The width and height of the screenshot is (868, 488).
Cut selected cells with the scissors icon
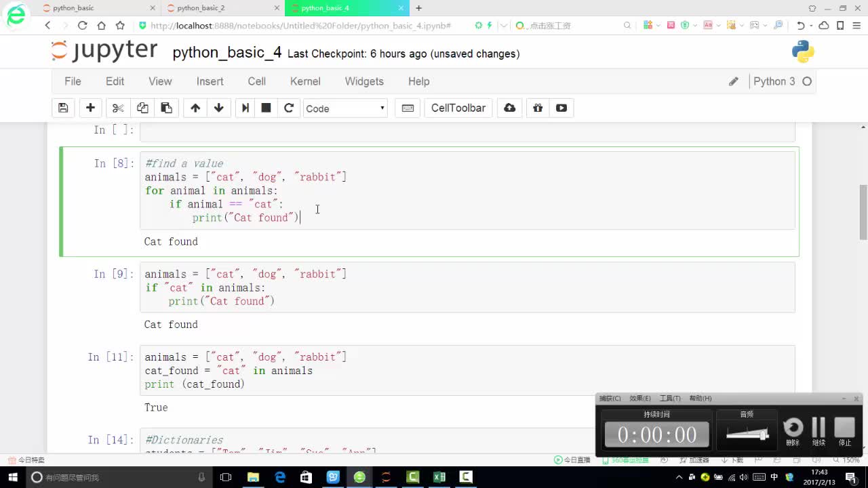coord(118,108)
